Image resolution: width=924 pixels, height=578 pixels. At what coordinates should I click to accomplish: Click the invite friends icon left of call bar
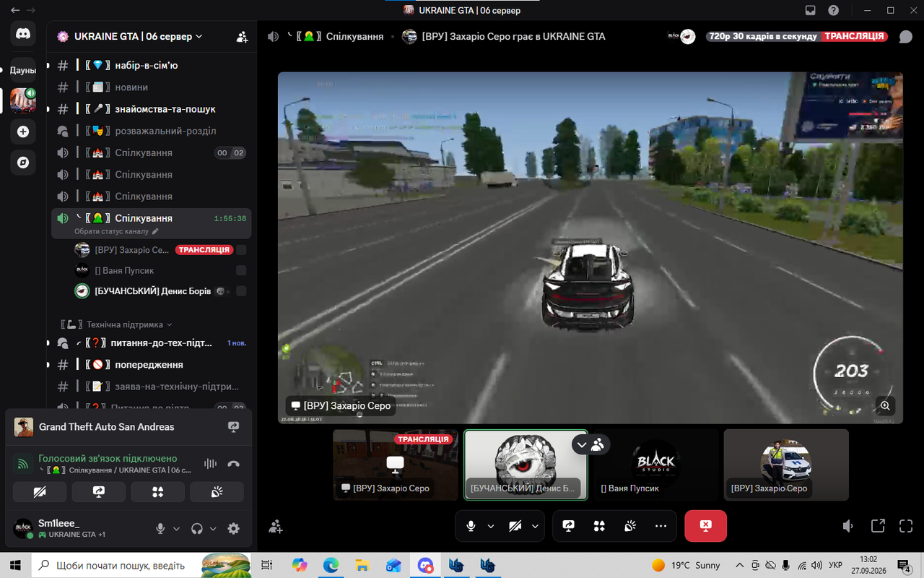pos(275,527)
